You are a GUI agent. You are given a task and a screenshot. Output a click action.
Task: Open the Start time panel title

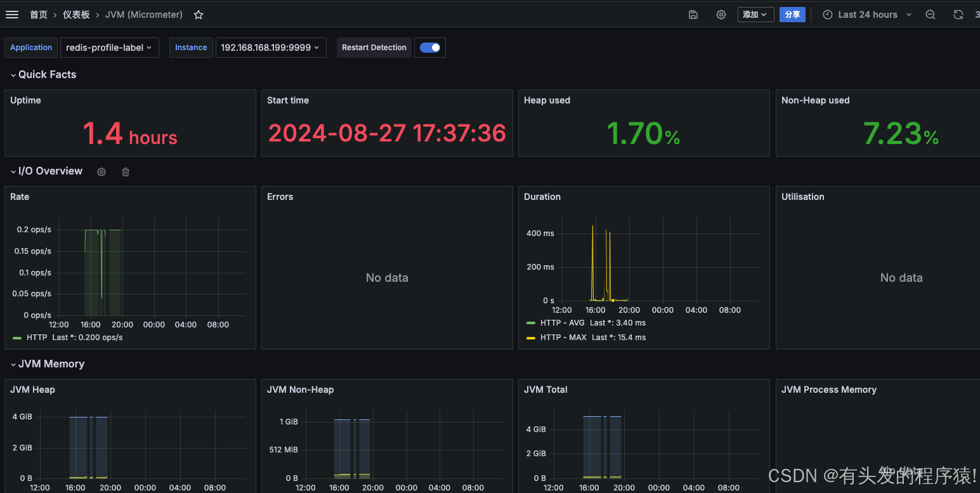click(x=288, y=100)
